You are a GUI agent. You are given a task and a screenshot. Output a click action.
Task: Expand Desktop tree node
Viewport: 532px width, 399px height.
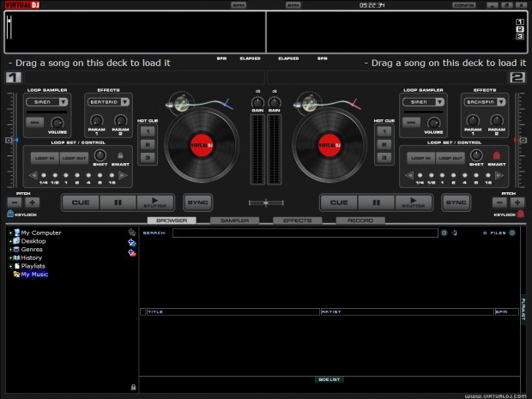10,241
